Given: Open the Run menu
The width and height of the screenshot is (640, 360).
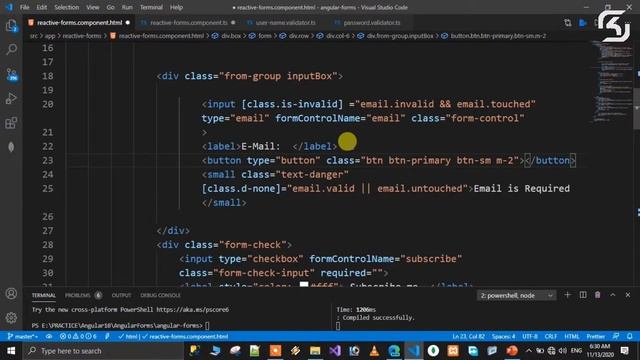Looking at the screenshot, I should coord(127,7).
